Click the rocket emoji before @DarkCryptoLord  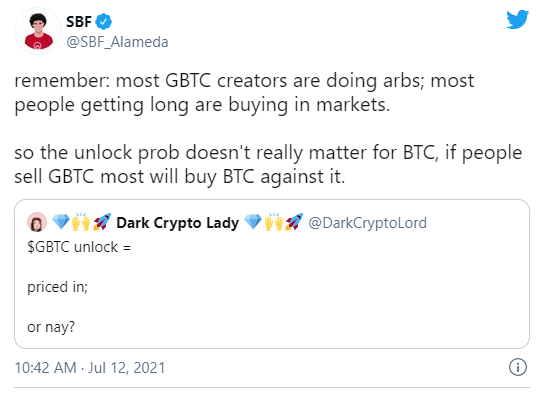(294, 222)
